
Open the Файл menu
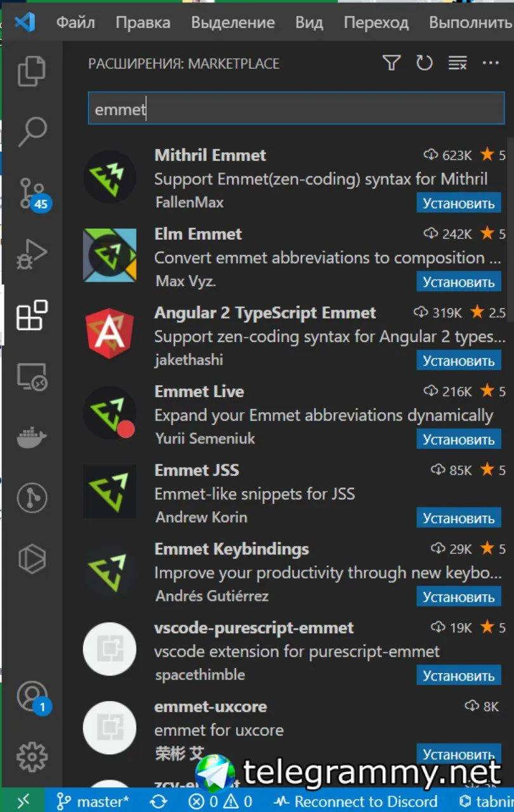click(x=76, y=23)
